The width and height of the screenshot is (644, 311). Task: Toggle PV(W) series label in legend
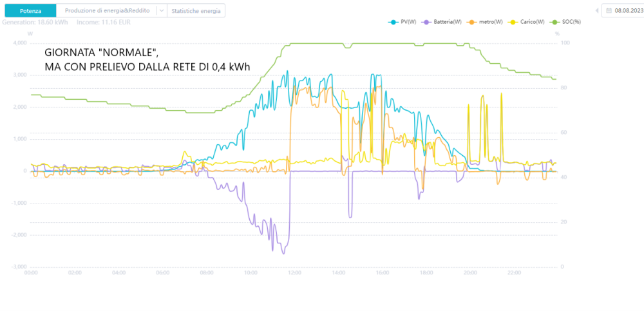point(407,22)
